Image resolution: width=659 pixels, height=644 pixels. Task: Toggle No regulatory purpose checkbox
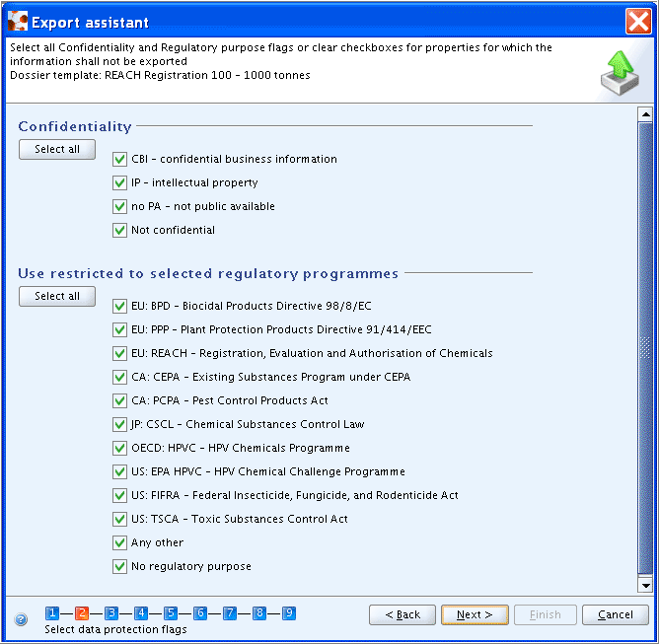pos(119,567)
